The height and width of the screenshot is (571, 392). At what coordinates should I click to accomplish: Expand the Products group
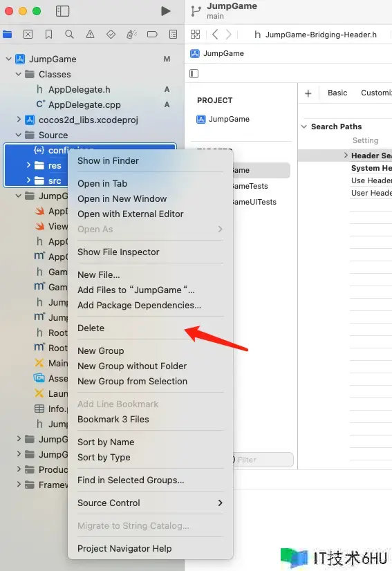tap(19, 469)
